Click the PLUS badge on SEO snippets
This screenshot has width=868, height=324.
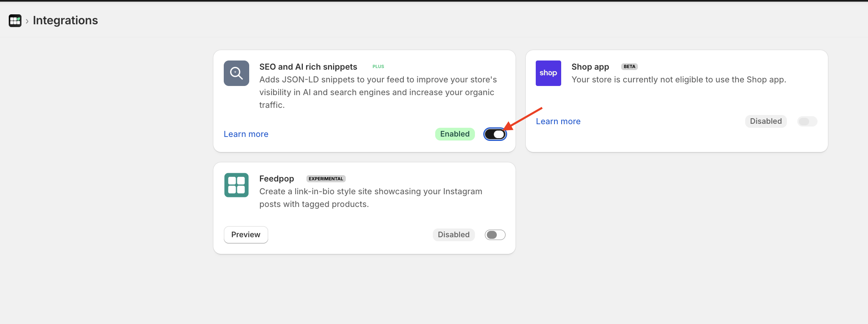point(378,66)
